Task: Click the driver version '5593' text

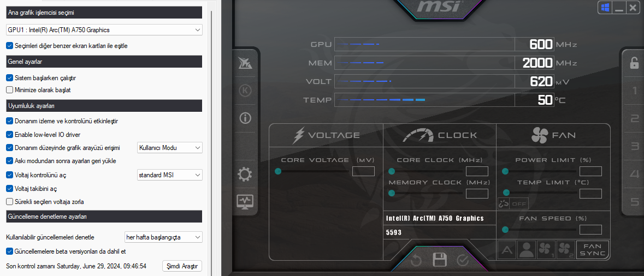Action: [393, 232]
